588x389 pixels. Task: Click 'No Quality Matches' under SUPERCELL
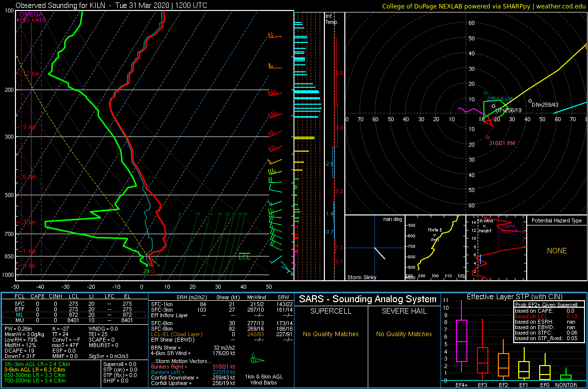click(330, 334)
